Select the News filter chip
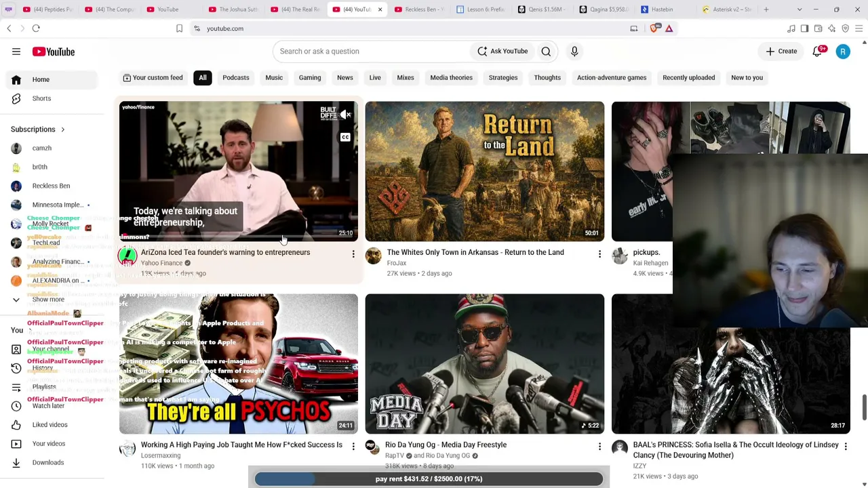The height and width of the screenshot is (488, 868). (x=345, y=78)
